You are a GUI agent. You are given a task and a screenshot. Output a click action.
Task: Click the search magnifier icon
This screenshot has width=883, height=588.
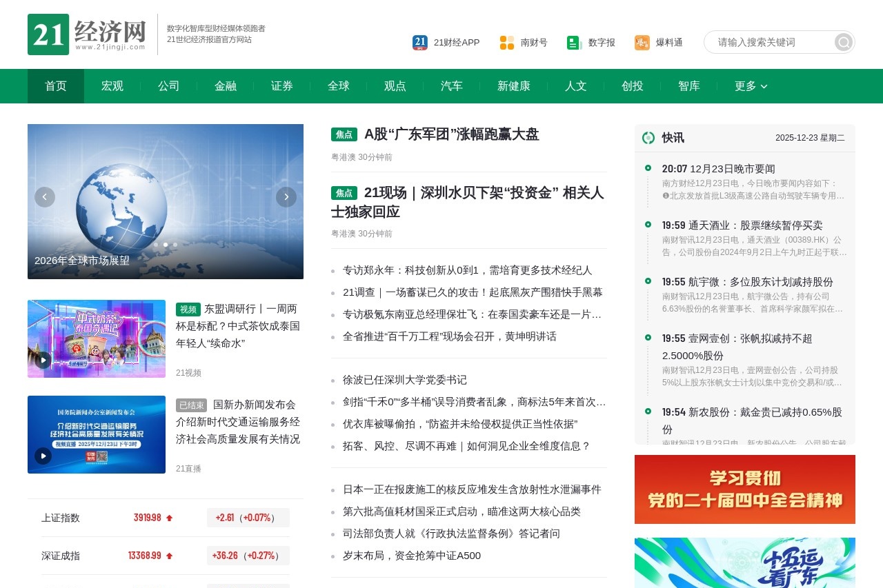(842, 42)
